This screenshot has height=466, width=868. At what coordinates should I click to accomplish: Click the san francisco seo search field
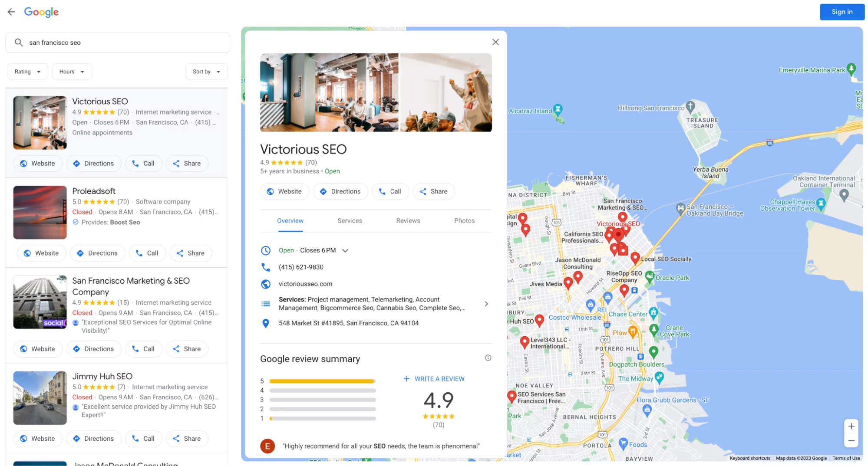[x=87, y=42]
